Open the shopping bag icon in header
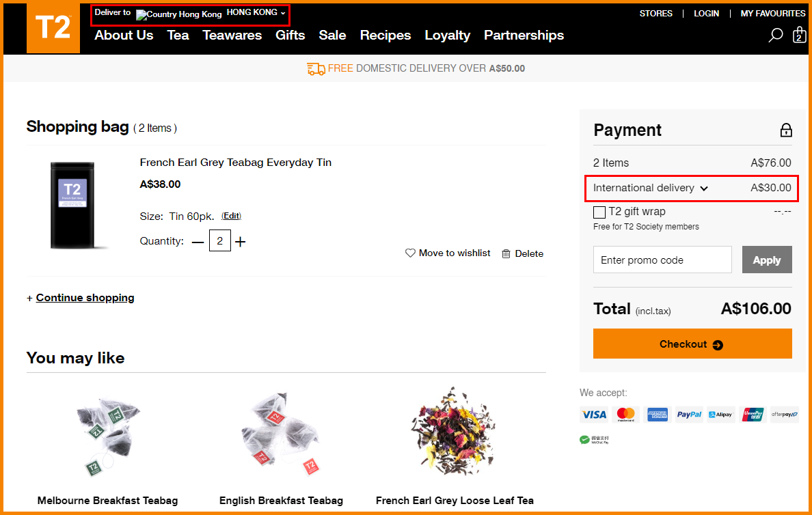This screenshot has width=812, height=515. (x=799, y=35)
